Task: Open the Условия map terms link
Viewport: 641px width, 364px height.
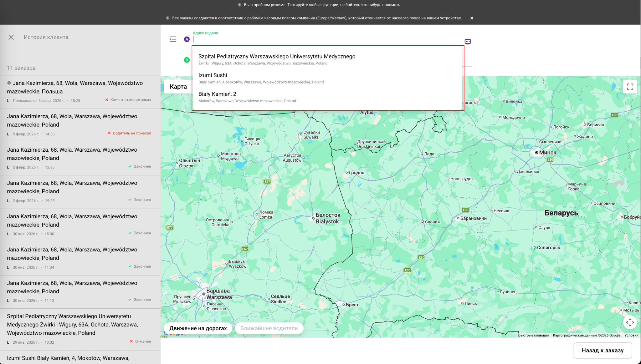Action: (631, 335)
